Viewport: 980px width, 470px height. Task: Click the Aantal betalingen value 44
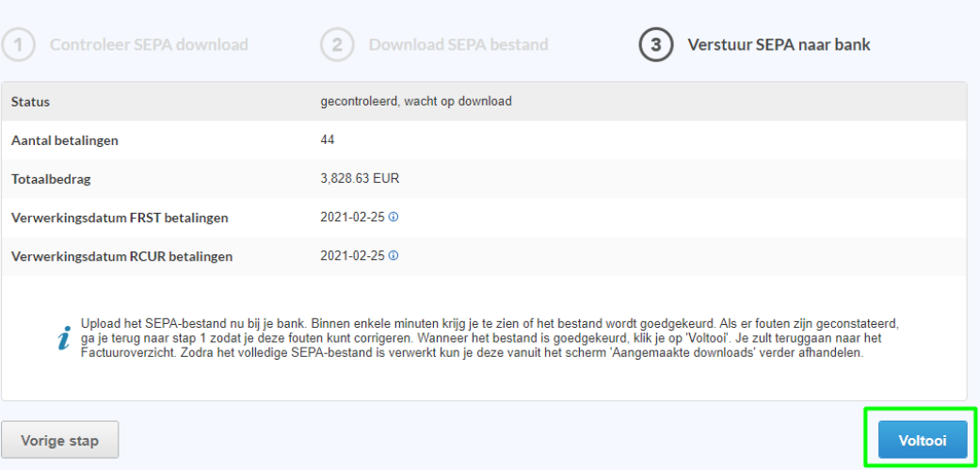coord(328,139)
